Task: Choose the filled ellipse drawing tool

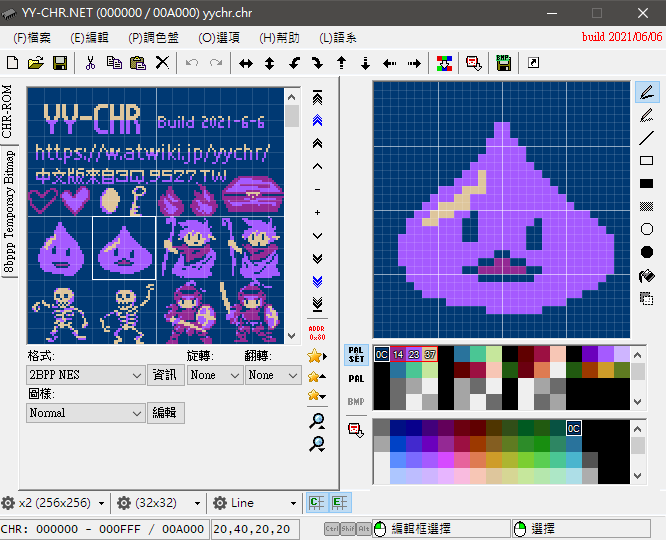Action: pyautogui.click(x=646, y=252)
